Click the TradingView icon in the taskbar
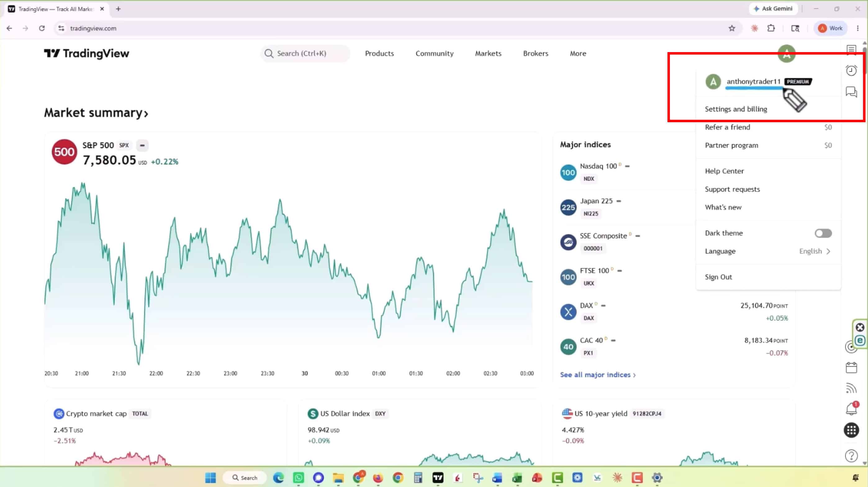This screenshot has height=487, width=868. (438, 478)
